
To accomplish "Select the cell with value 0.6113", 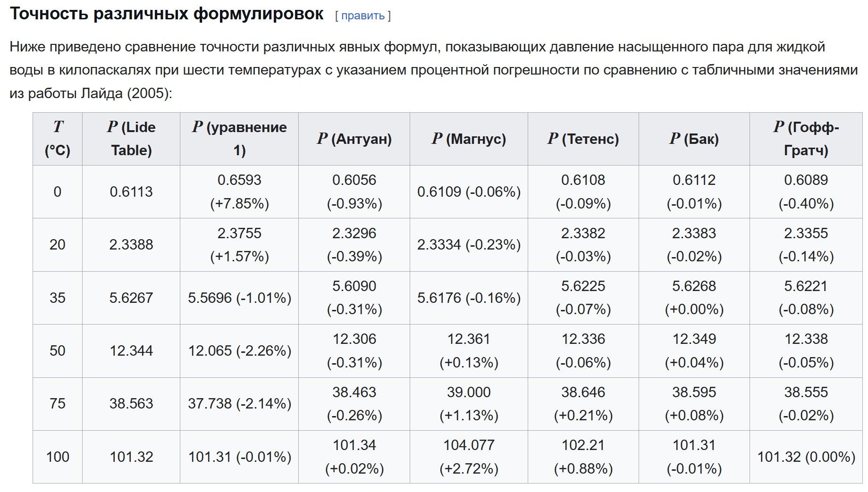I will coord(131,192).
